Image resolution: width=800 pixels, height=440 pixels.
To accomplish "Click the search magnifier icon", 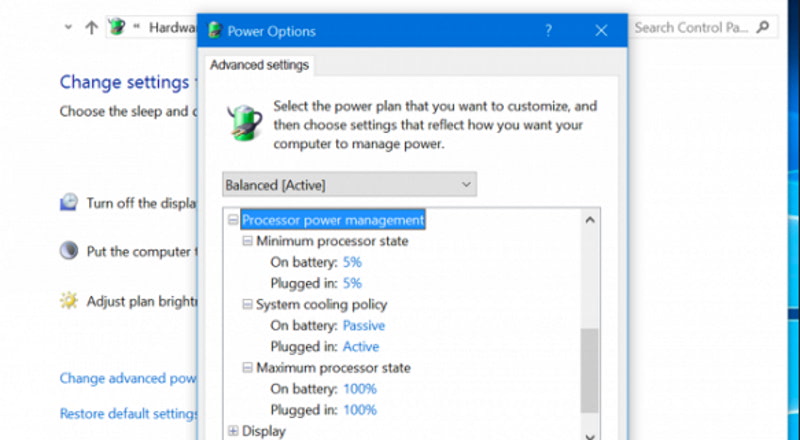I will [x=763, y=27].
